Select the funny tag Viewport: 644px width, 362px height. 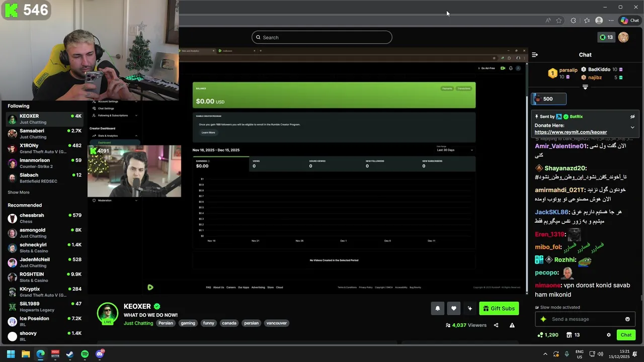208,323
